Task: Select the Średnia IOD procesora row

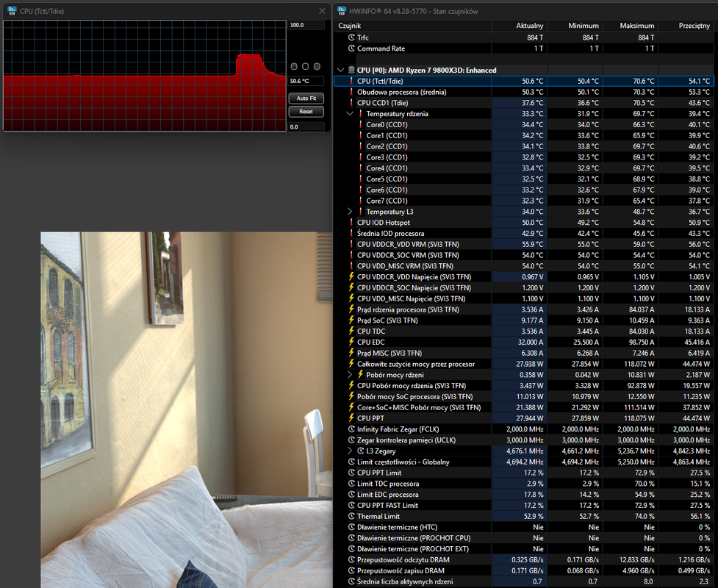Action: pos(524,234)
